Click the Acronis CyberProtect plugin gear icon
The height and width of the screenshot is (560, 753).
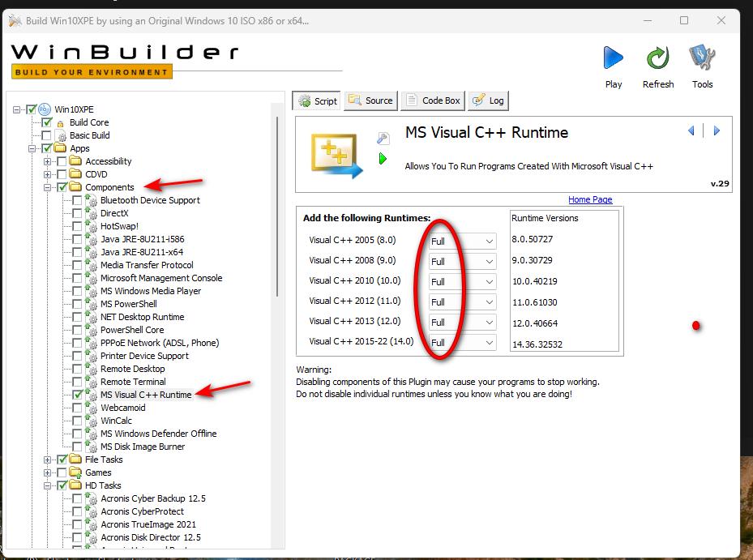[92, 511]
